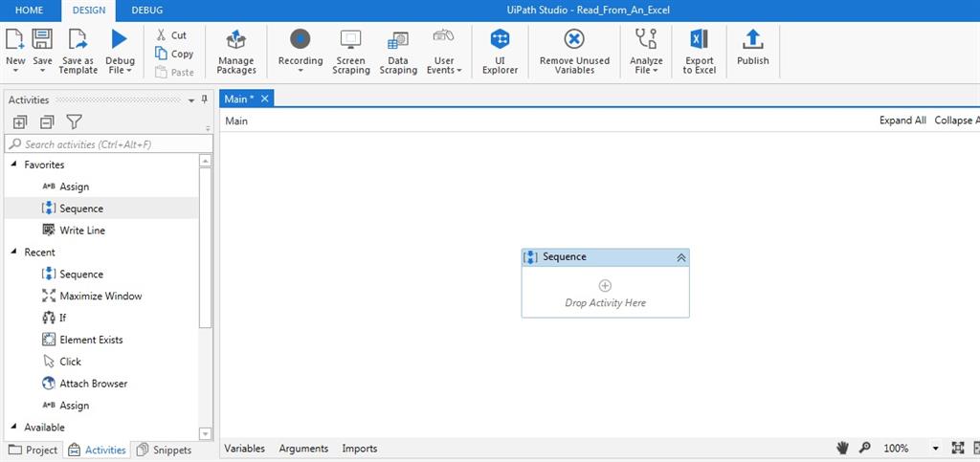Click Collapse All icon in Activities panel
Screen dimensions: 980x462
point(47,121)
